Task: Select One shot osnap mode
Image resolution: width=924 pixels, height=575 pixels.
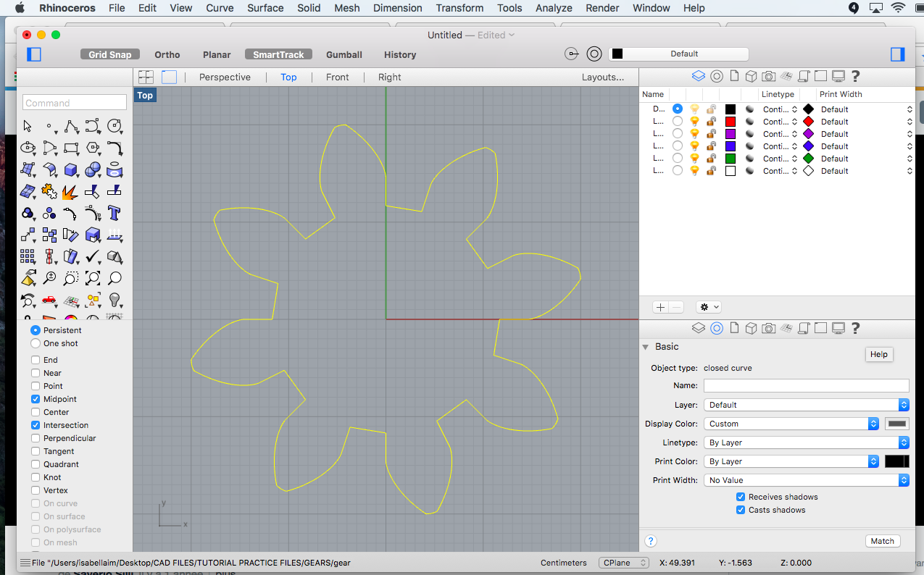Action: 36,343
